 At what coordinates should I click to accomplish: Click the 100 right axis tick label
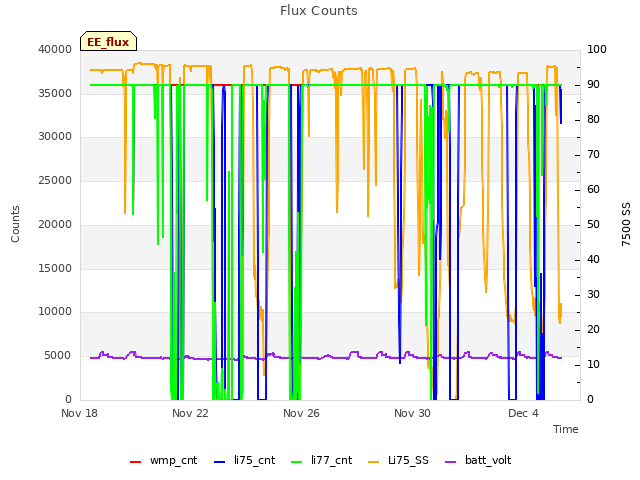597,49
